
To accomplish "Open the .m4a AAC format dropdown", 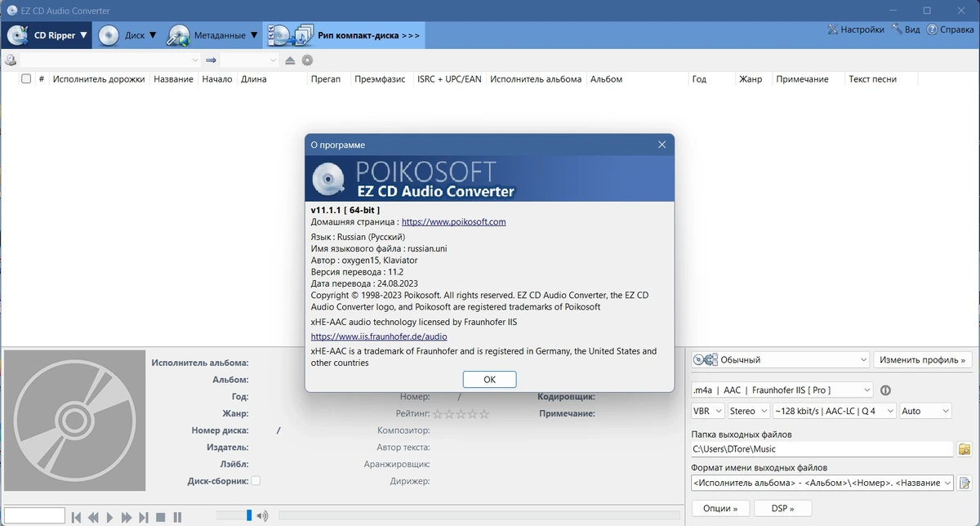I will [x=782, y=390].
